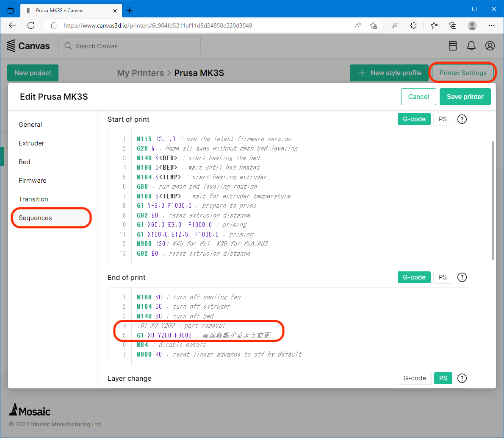504x438 pixels.
Task: Reload the Canvas page
Action: click(31, 25)
